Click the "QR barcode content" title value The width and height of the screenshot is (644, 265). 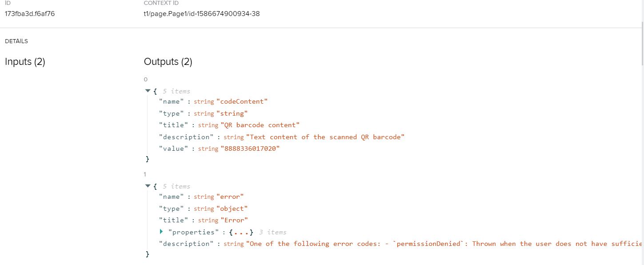pos(260,125)
